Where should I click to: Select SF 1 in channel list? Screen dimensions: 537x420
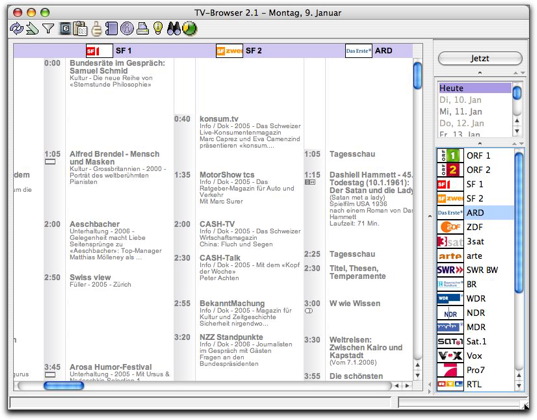475,184
